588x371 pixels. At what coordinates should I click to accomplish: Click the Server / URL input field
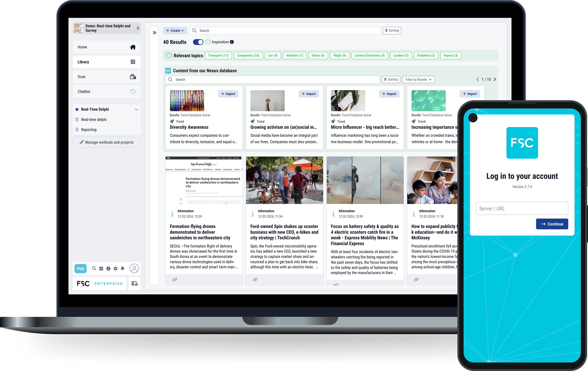522,209
